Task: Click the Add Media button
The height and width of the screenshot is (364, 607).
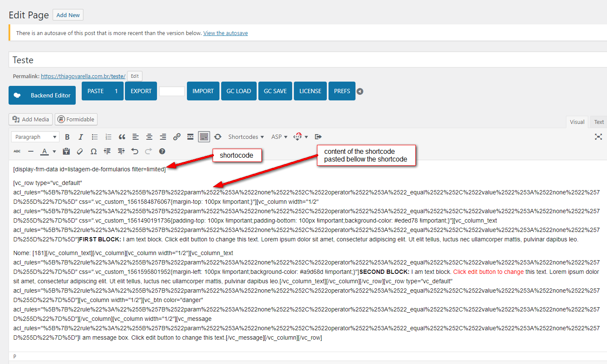Action: pos(31,119)
